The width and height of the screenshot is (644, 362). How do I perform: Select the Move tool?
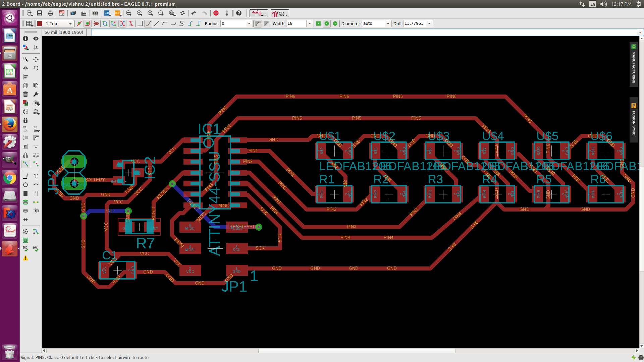tap(36, 59)
